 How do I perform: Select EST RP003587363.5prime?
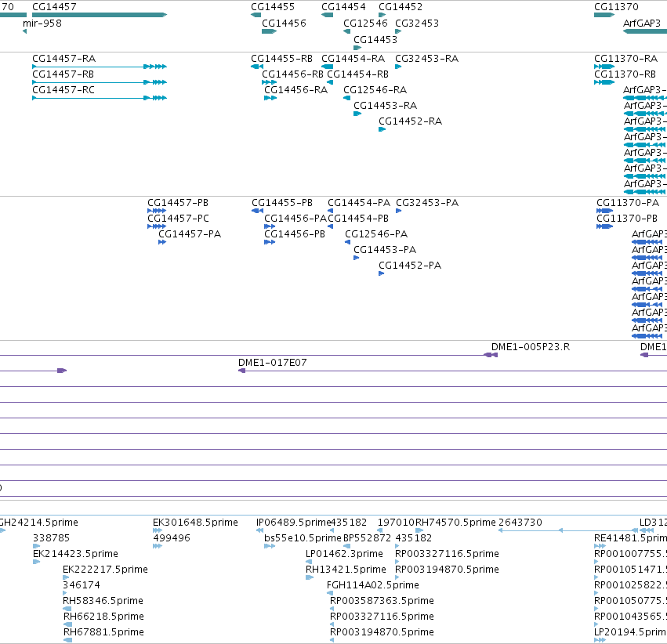click(x=382, y=601)
